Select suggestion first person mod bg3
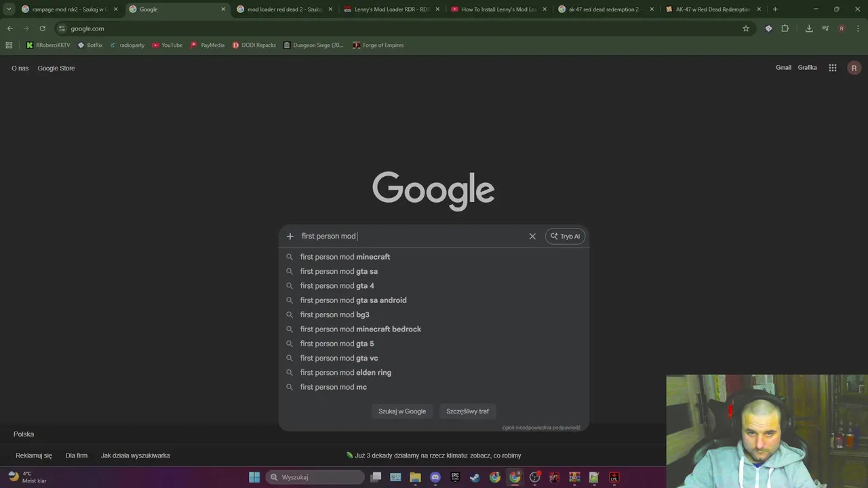Screen dimensions: 868x488 click(434, 314)
